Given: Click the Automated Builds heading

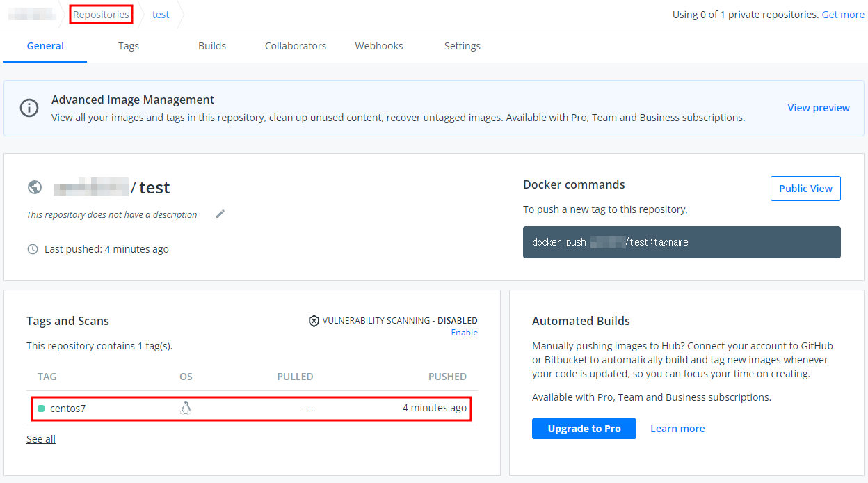Looking at the screenshot, I should coord(581,321).
